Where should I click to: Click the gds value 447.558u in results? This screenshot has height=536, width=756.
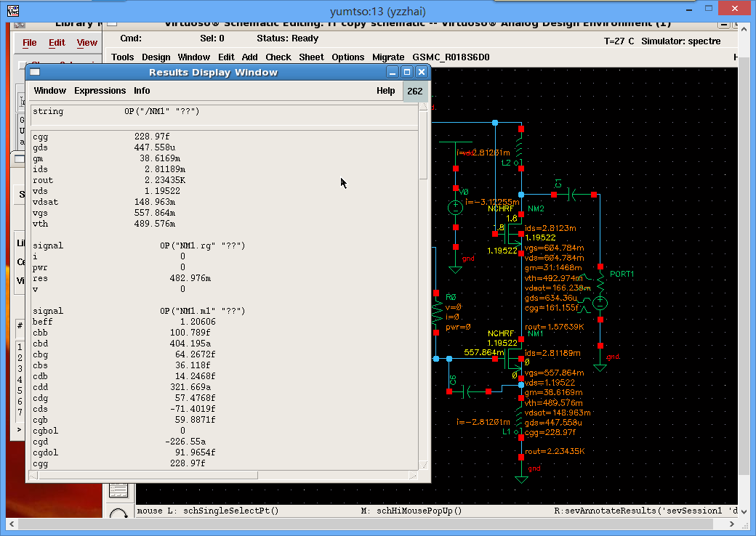(x=155, y=148)
